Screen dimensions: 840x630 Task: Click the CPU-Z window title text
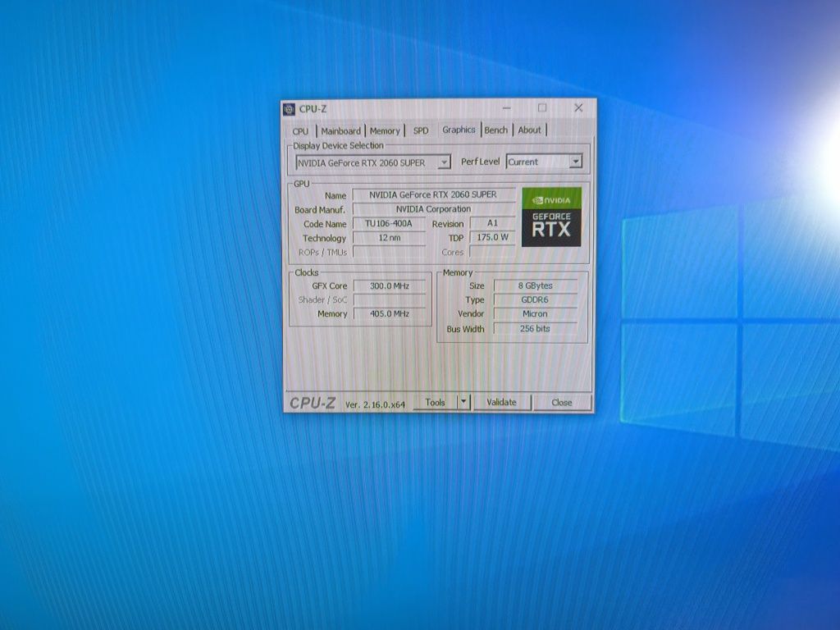click(x=313, y=109)
